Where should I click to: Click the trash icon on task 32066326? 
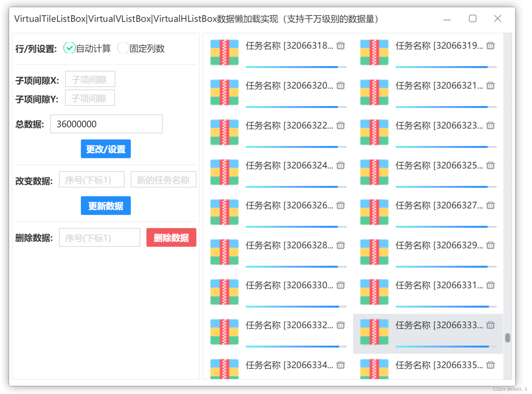click(x=340, y=205)
